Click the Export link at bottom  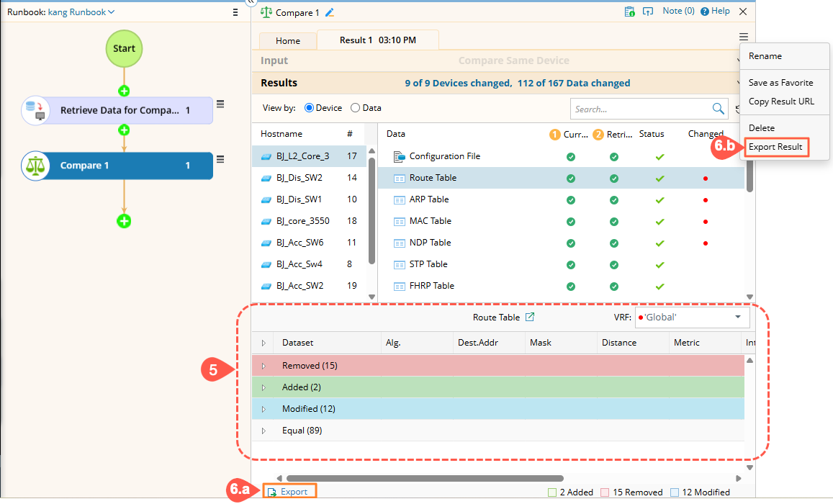(x=289, y=492)
